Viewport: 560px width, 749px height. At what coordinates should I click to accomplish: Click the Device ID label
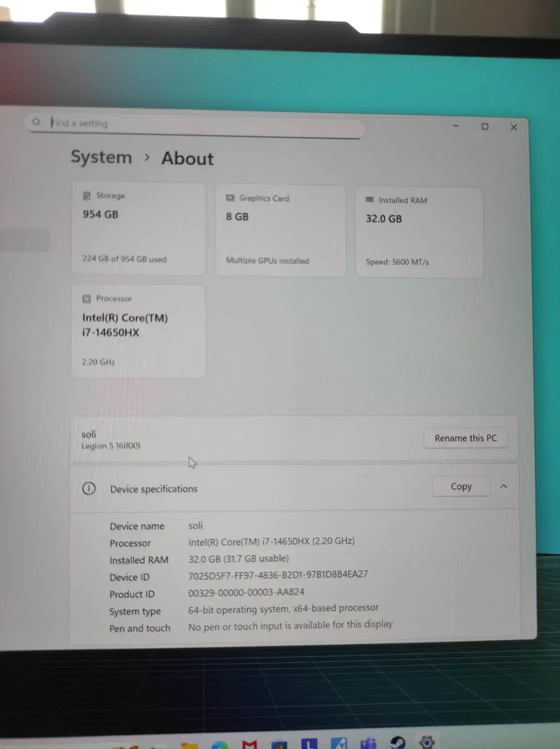(x=129, y=577)
